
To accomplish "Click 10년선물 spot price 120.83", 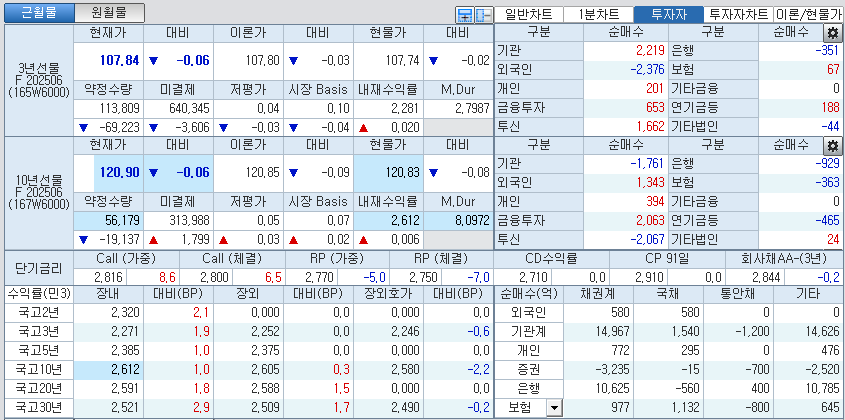I will (401, 173).
